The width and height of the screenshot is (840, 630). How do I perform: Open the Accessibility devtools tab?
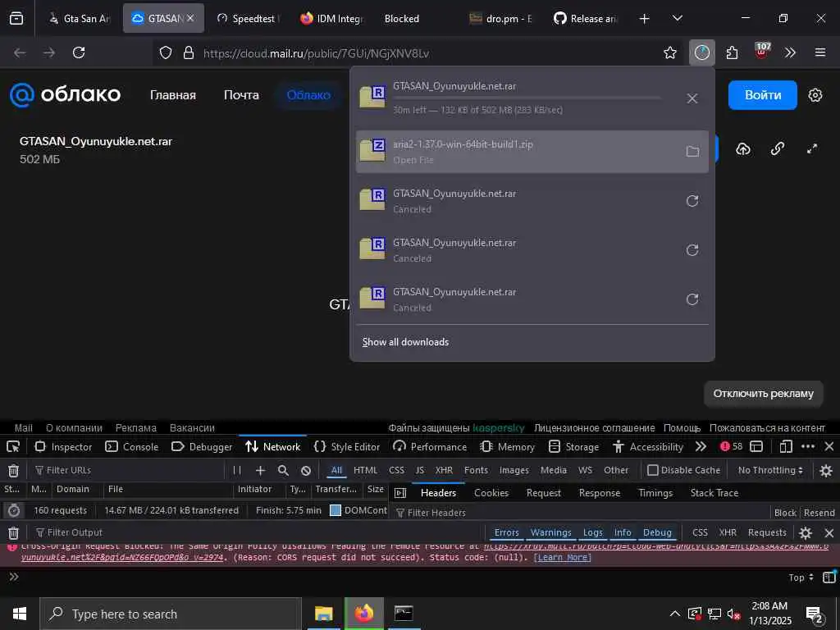tap(648, 446)
